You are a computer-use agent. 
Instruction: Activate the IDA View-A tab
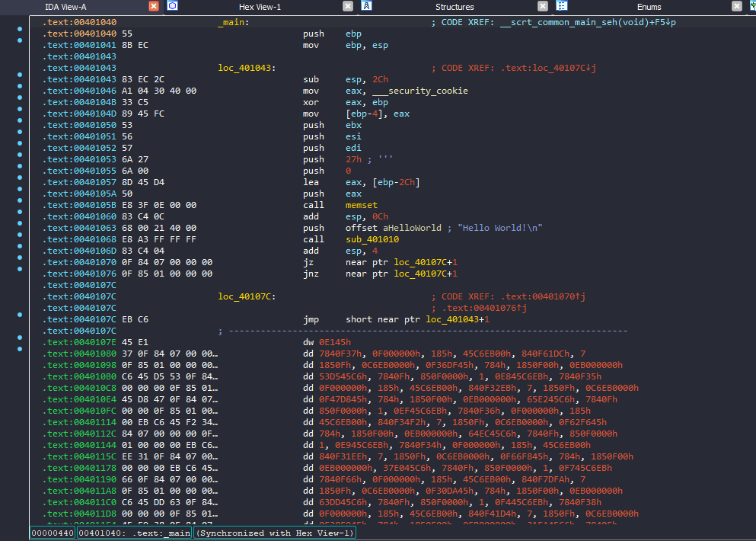[x=66, y=7]
